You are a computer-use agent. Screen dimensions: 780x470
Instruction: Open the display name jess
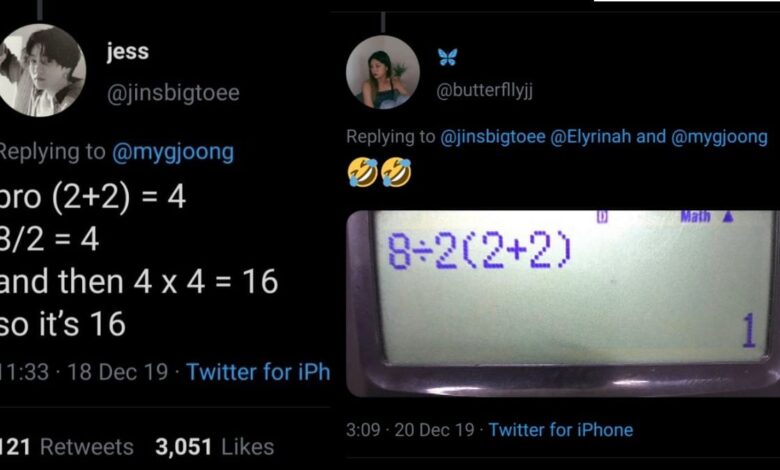pos(127,51)
